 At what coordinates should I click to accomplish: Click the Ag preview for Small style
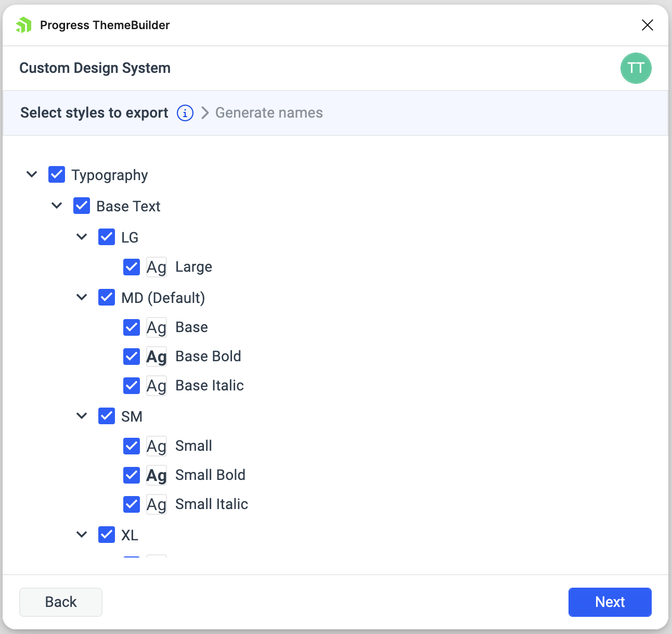(157, 446)
